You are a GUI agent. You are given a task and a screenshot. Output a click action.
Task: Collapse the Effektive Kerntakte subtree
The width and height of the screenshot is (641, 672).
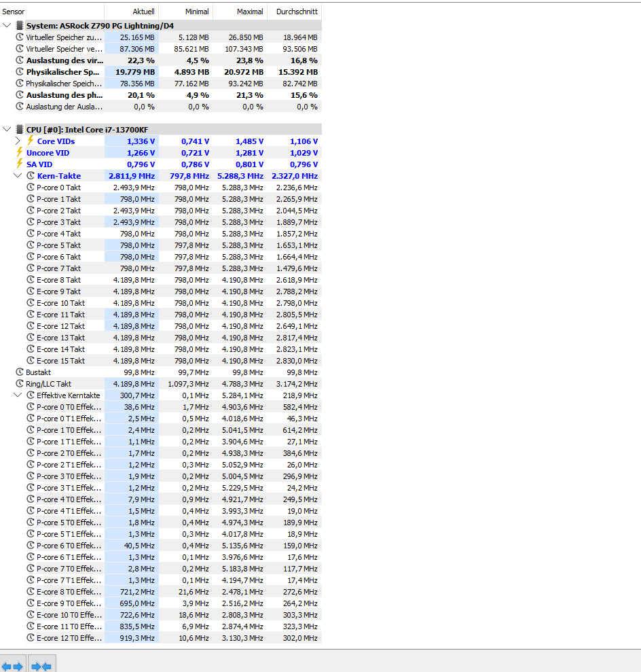(18, 395)
